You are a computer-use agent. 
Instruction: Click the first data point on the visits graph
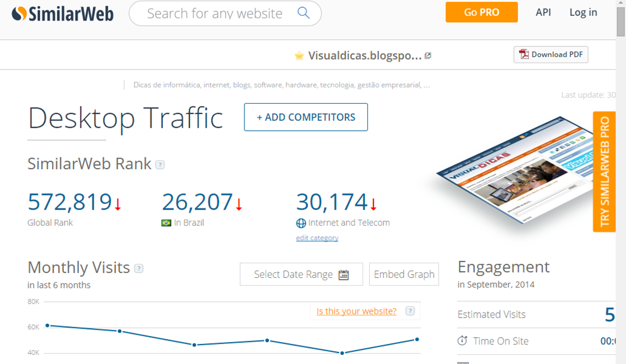(48, 326)
